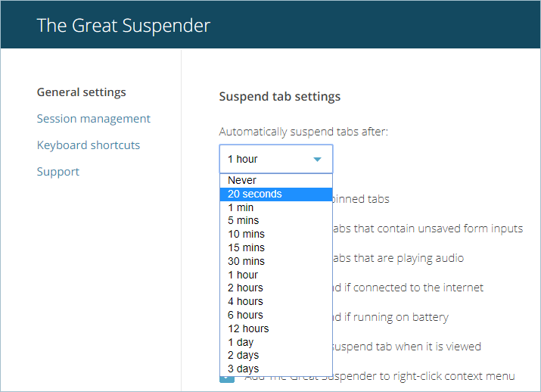
Task: Go to Keyboard shortcuts settings
Action: tap(89, 145)
